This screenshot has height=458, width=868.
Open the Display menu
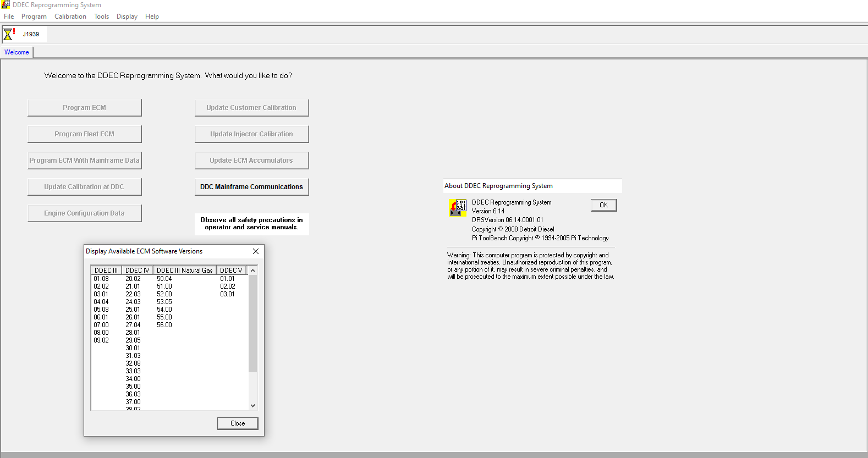coord(127,16)
